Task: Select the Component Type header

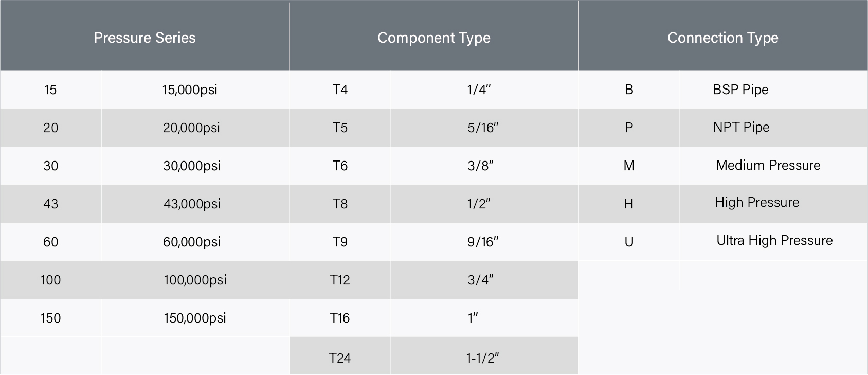Action: pos(434,38)
